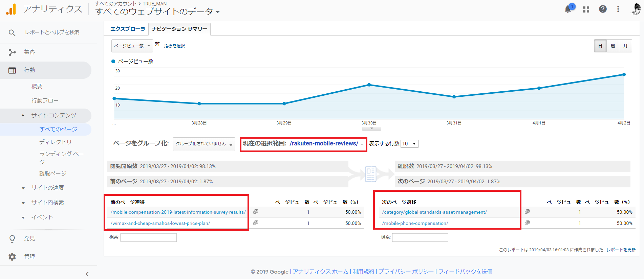Viewport: 644px width, 279px height.
Task: Click the /mobile-compensation-2019-latest-information-survey-results/ link
Action: click(x=178, y=212)
